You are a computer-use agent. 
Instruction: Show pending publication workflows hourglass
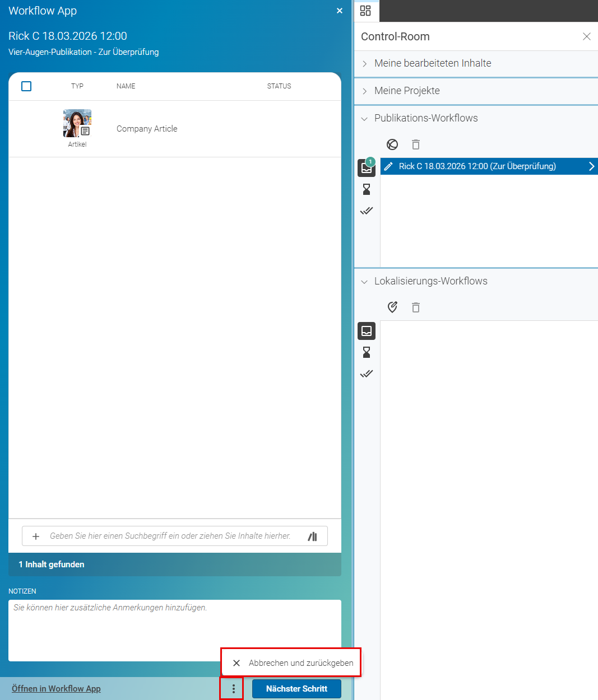tap(367, 189)
